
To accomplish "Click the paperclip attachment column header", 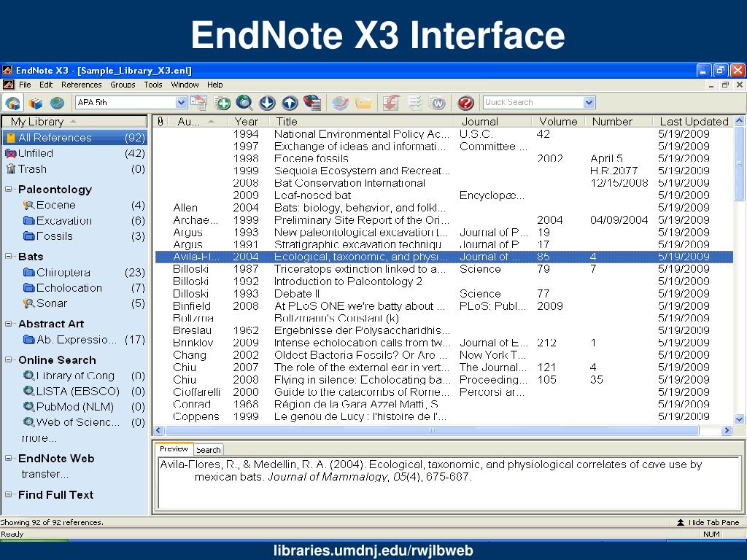I will click(x=160, y=122).
